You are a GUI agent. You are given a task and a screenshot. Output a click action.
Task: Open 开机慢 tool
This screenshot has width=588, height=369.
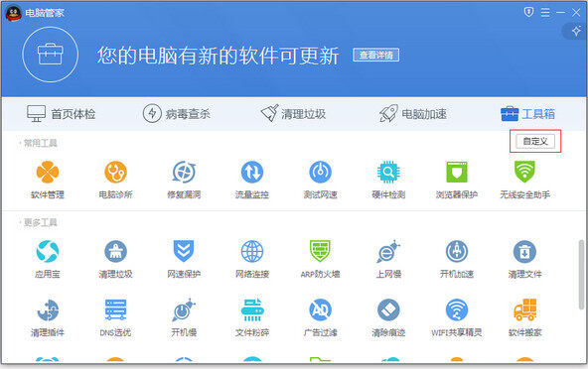click(x=184, y=317)
